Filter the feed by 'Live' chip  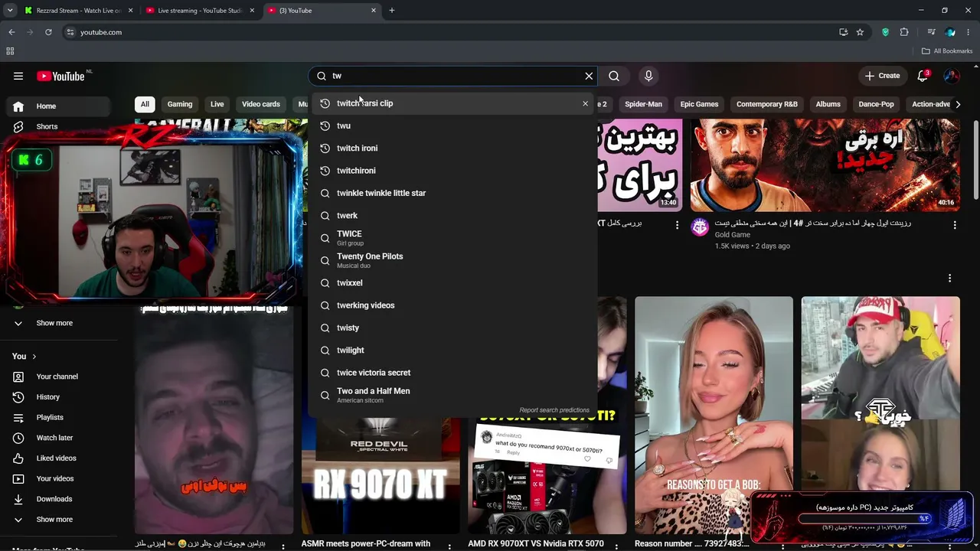[x=217, y=104]
